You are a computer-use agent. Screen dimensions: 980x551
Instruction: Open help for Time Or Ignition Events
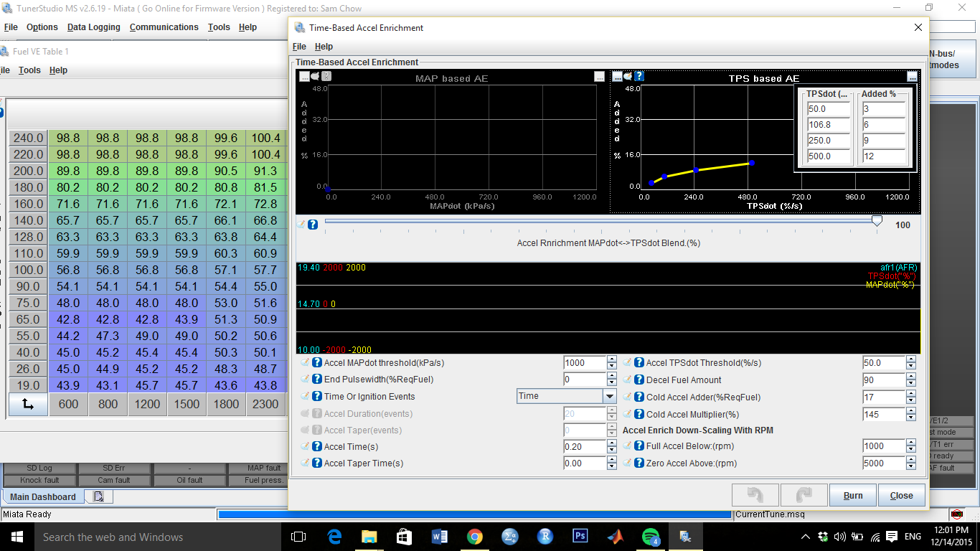point(317,397)
